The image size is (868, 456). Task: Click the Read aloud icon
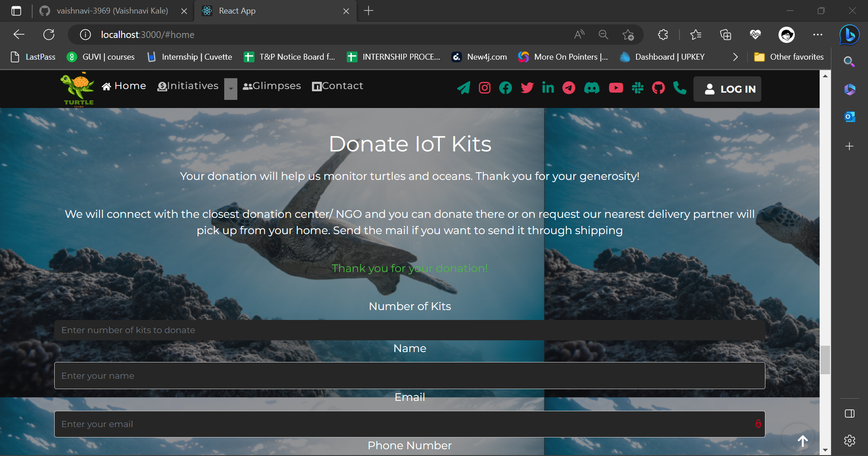[x=579, y=34]
